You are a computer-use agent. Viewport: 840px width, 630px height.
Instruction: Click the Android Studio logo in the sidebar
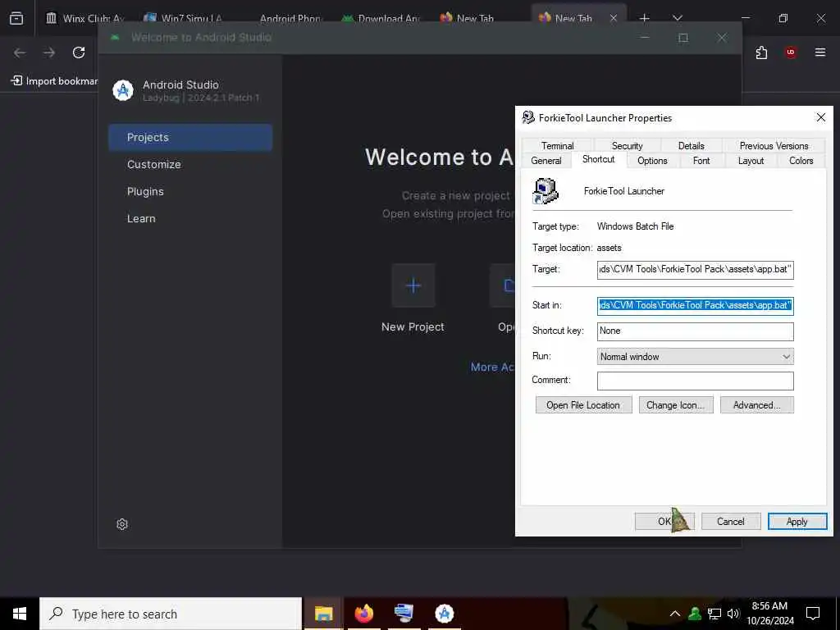(x=123, y=90)
